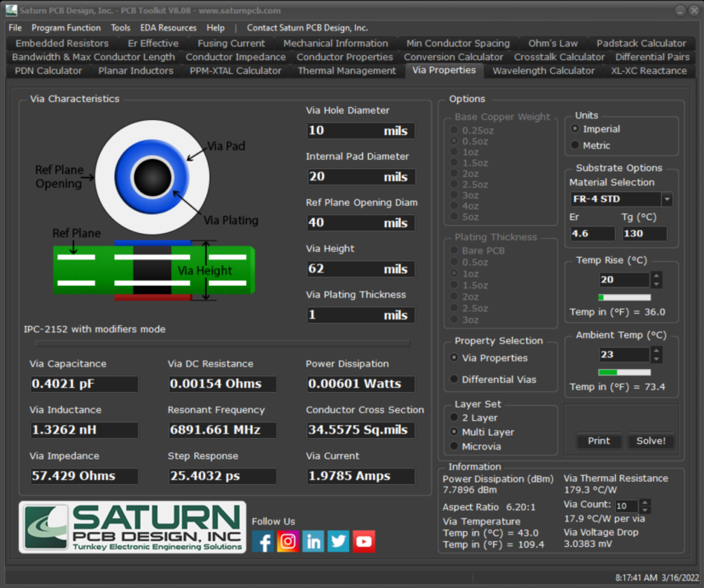Click the Via Hole Diameter input field
Viewport: 704px width, 588px height.
pyautogui.click(x=360, y=130)
